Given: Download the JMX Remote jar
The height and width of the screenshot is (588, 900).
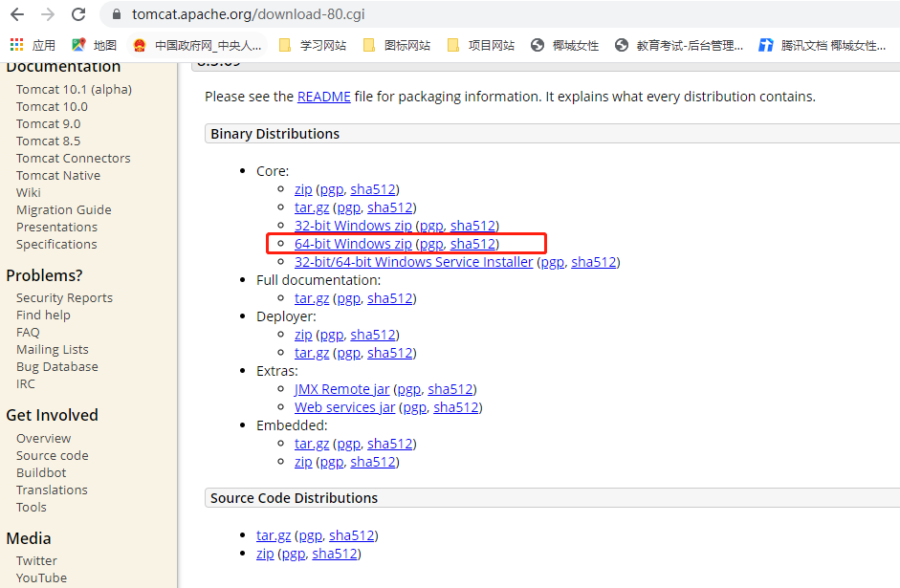Looking at the screenshot, I should click(x=342, y=389).
